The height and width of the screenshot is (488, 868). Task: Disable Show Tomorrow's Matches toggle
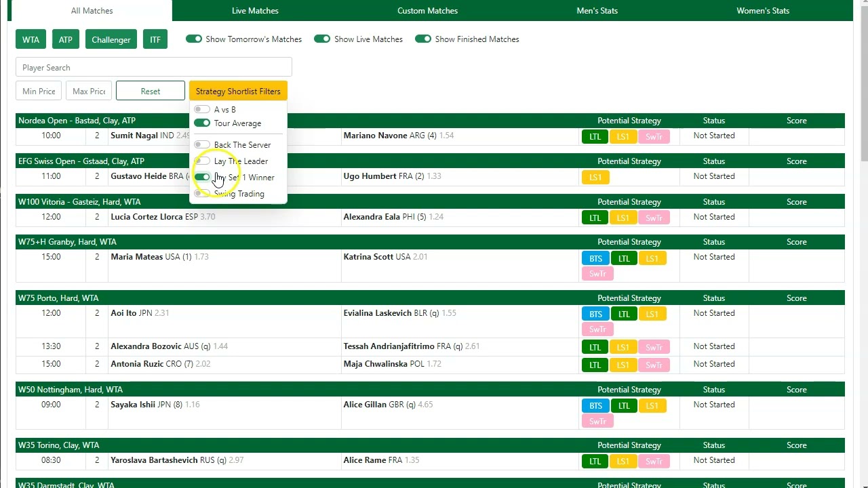click(x=194, y=39)
